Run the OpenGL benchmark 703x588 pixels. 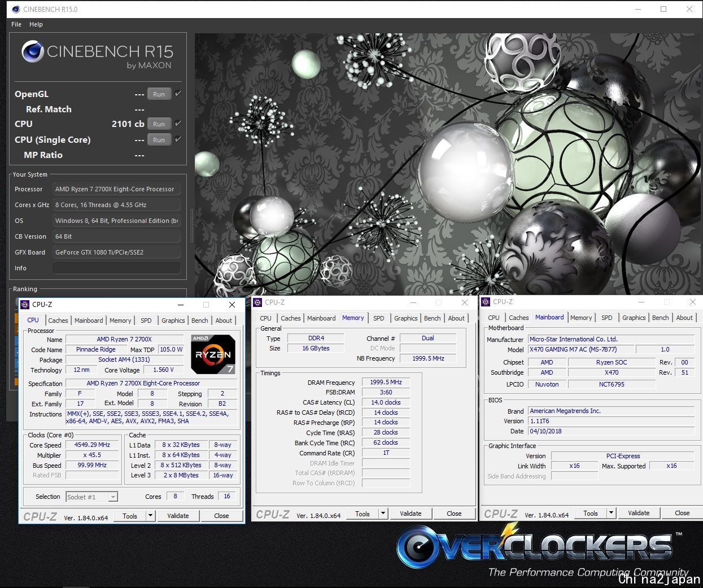pyautogui.click(x=159, y=94)
